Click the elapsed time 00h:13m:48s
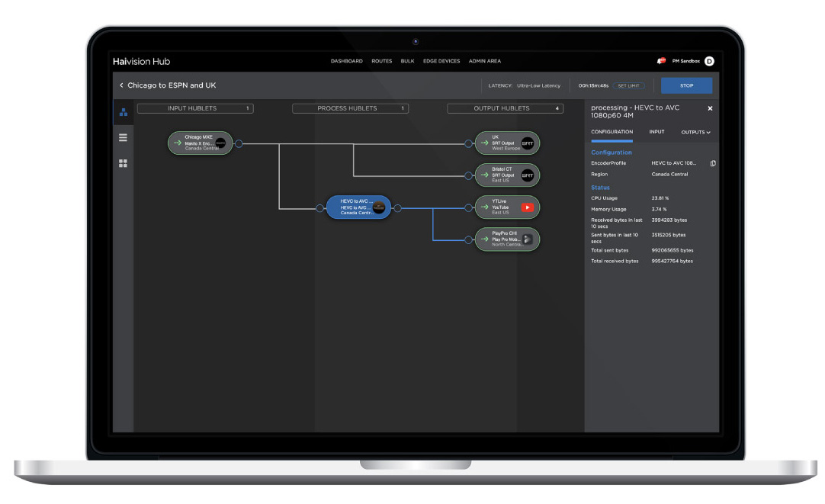Viewport: 825px width, 504px height. click(x=593, y=85)
